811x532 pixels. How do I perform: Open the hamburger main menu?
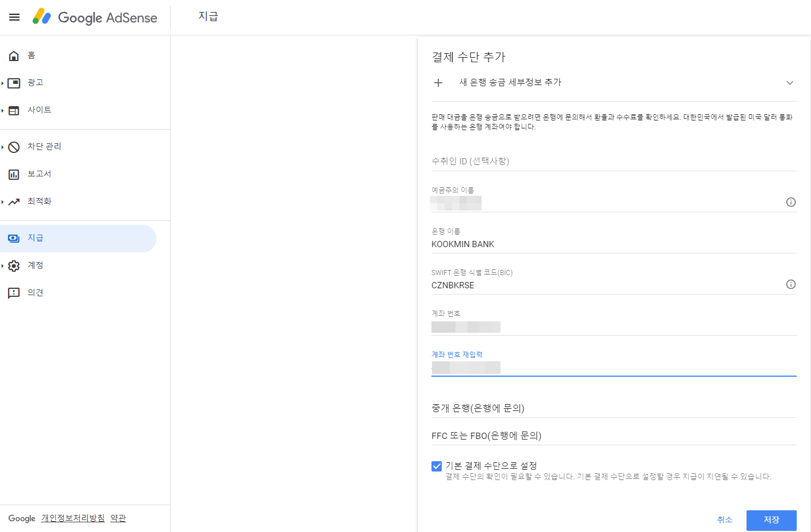14,17
